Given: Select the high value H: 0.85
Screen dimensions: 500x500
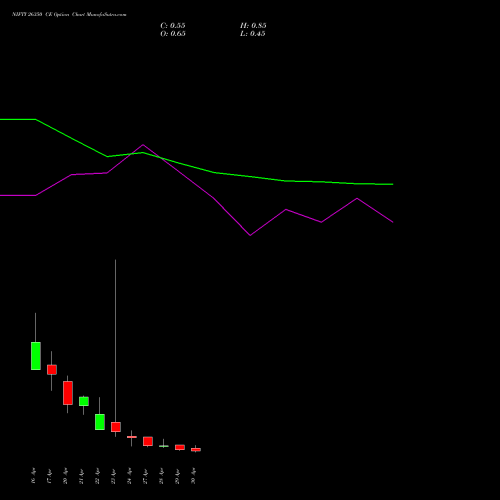Looking at the screenshot, I should (x=253, y=26).
